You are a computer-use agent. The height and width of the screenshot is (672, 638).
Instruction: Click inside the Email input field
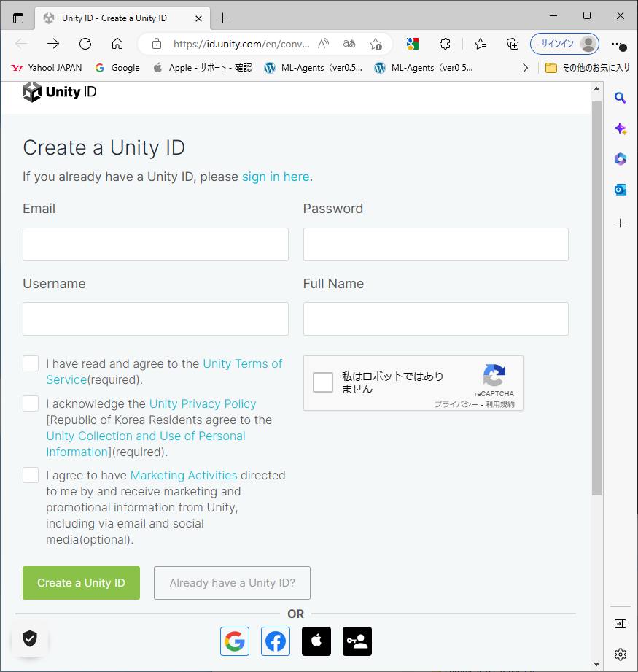[x=155, y=244]
